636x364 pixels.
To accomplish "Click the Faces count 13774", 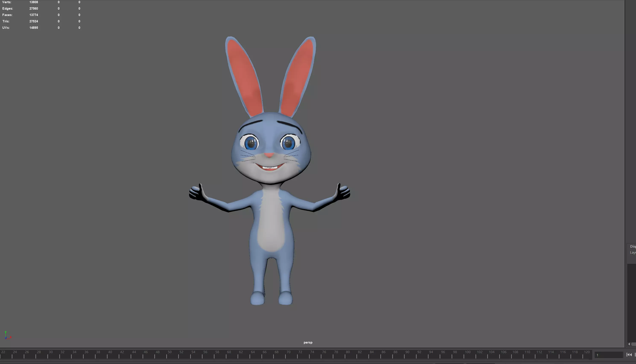I will click(x=34, y=15).
